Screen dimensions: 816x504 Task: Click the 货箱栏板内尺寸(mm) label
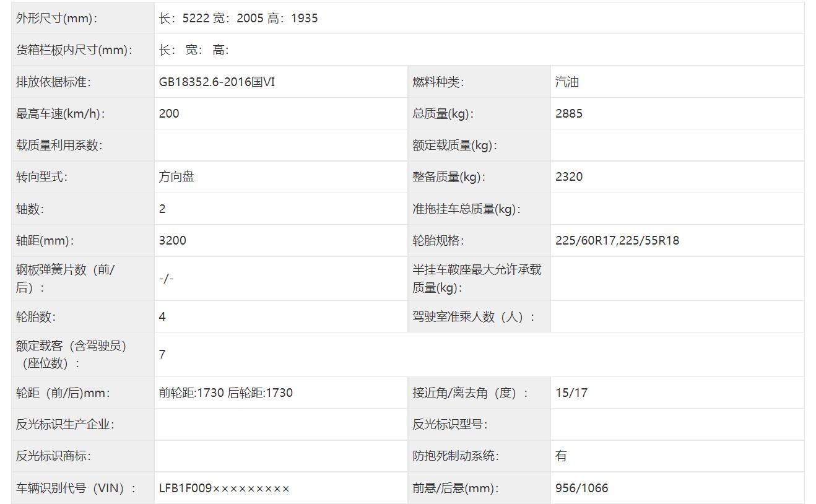tap(74, 50)
